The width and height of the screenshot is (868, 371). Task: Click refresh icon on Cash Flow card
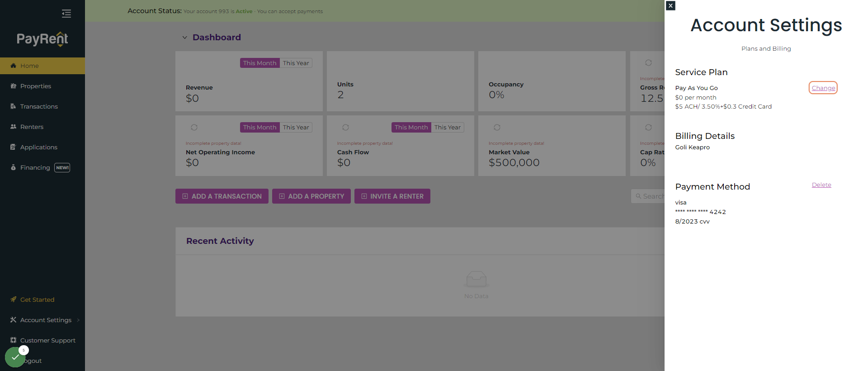click(345, 127)
